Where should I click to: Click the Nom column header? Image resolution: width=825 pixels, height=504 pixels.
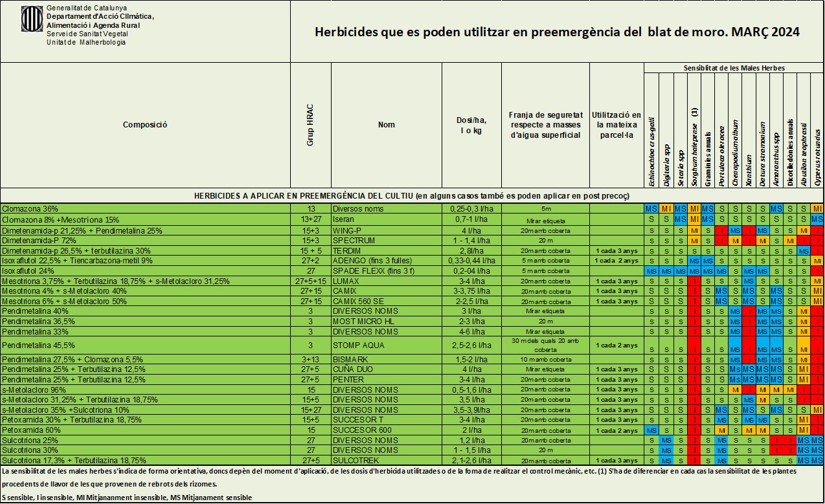click(x=386, y=125)
